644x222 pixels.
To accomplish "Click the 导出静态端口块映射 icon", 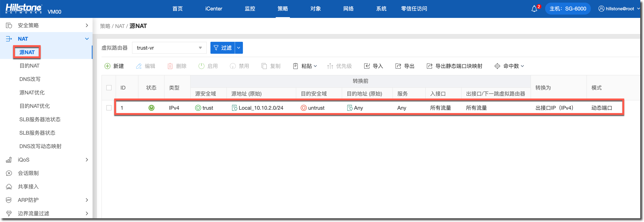I will tap(429, 66).
